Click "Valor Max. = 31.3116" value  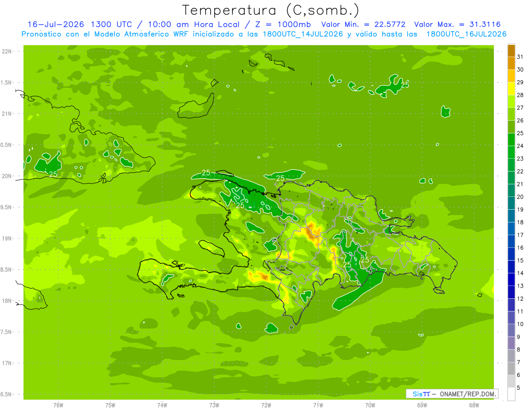pos(457,24)
